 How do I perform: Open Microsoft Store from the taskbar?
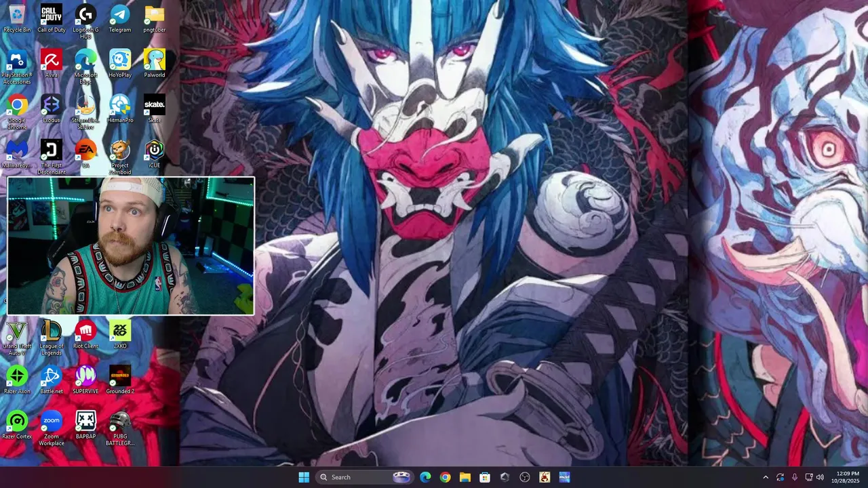point(485,477)
